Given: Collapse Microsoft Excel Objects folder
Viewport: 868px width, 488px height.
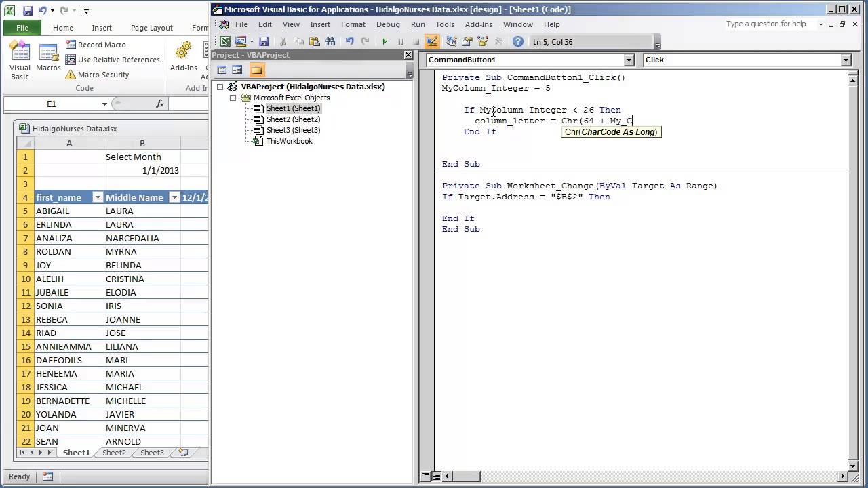Looking at the screenshot, I should coord(233,98).
